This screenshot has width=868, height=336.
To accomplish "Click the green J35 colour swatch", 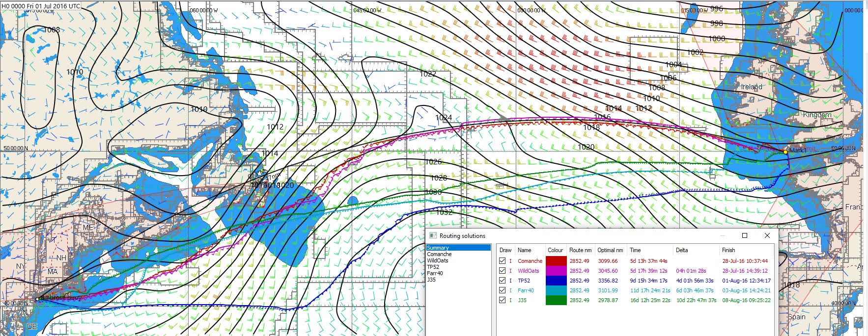I will click(x=556, y=300).
